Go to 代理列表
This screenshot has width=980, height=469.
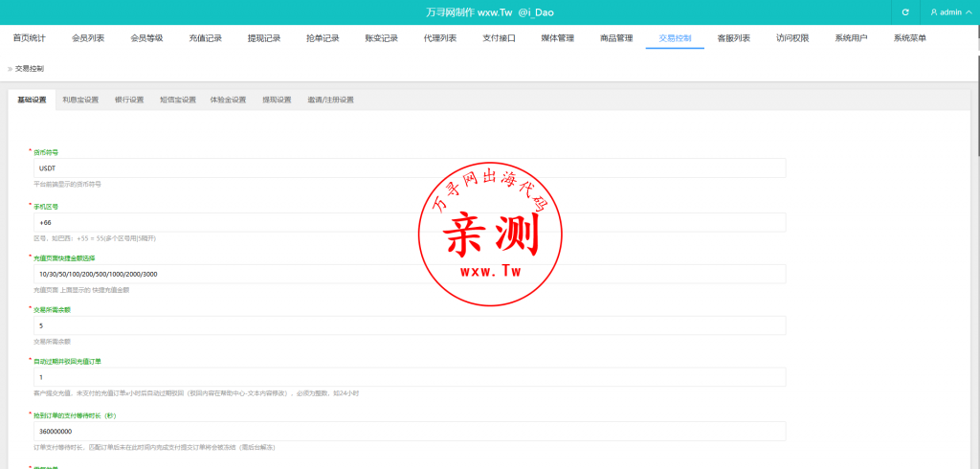[440, 38]
